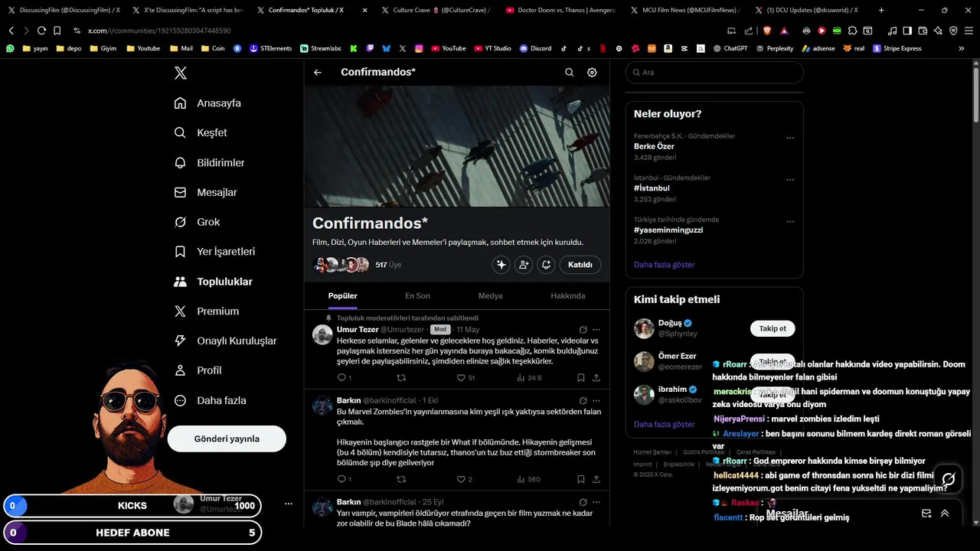The image size is (980, 551).
Task: Open #İstanbul trending topic
Action: (652, 187)
